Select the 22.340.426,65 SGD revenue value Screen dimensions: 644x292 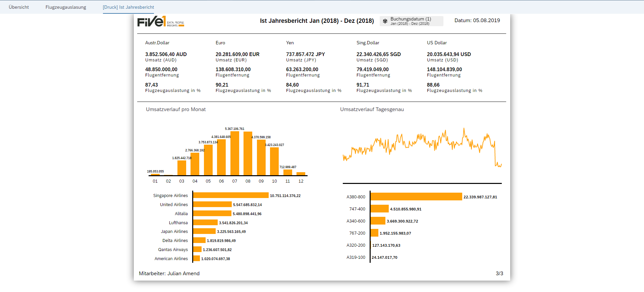379,54
